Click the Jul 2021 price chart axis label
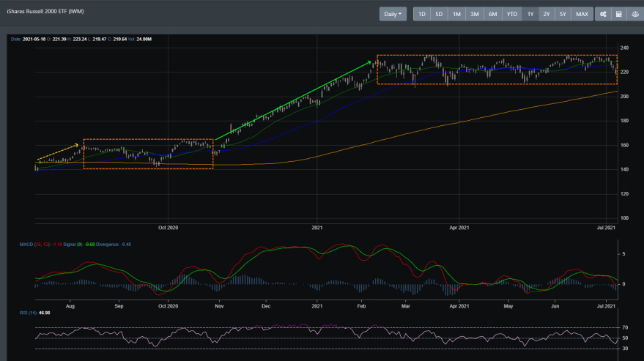Viewport: 644px width, 361px height. 606,228
